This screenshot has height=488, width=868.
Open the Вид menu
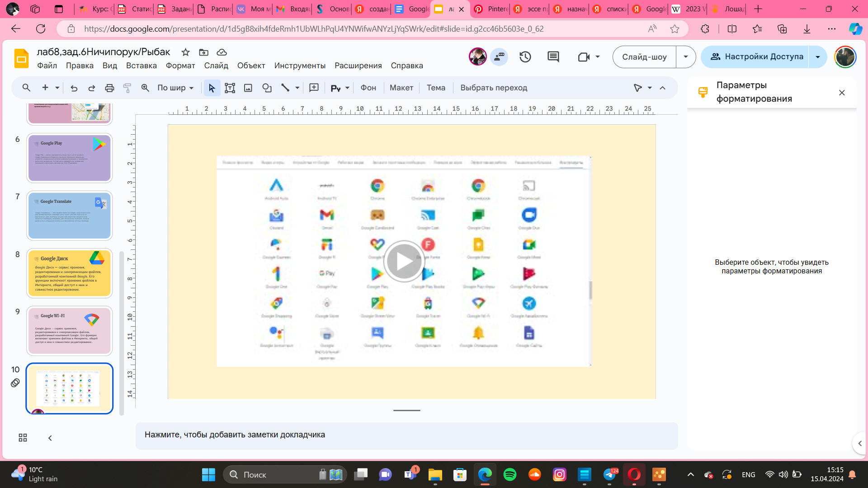coord(109,66)
